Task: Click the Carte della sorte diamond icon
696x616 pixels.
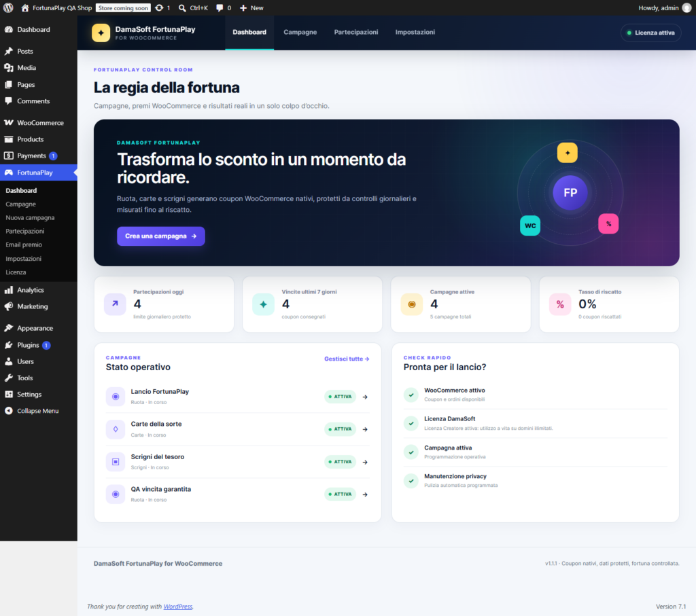Action: 116,429
